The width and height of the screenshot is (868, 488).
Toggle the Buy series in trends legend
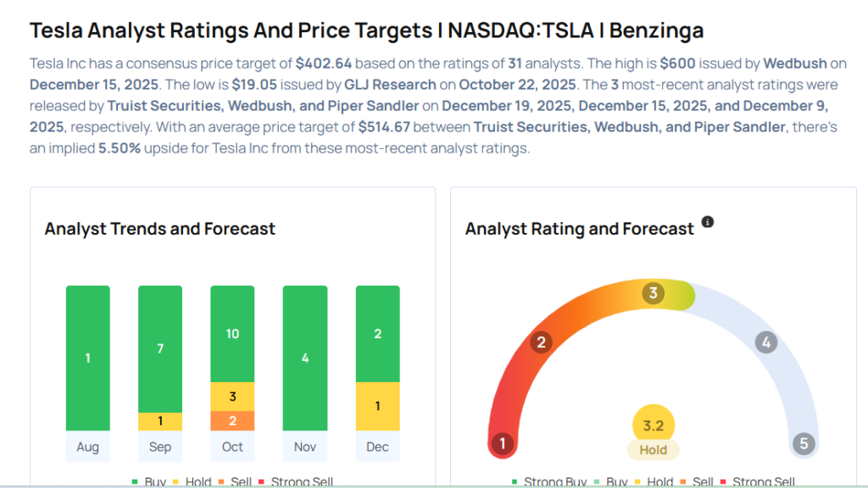tap(148, 481)
